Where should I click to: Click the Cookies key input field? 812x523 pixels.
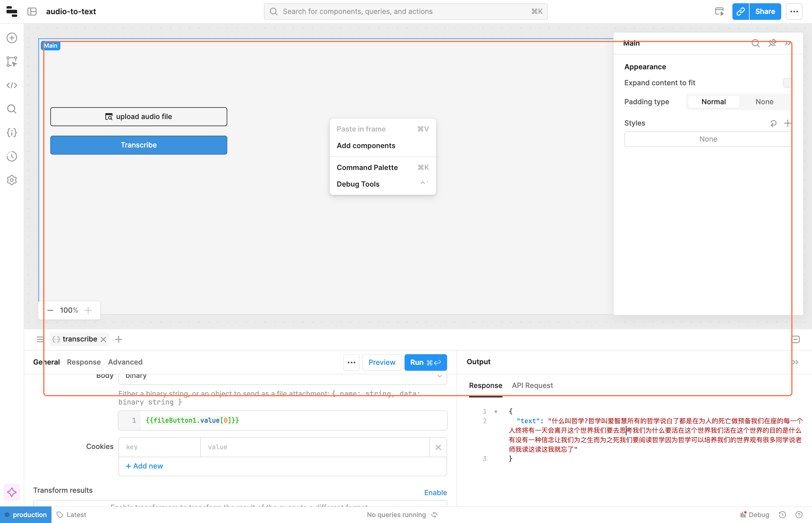[159, 447]
